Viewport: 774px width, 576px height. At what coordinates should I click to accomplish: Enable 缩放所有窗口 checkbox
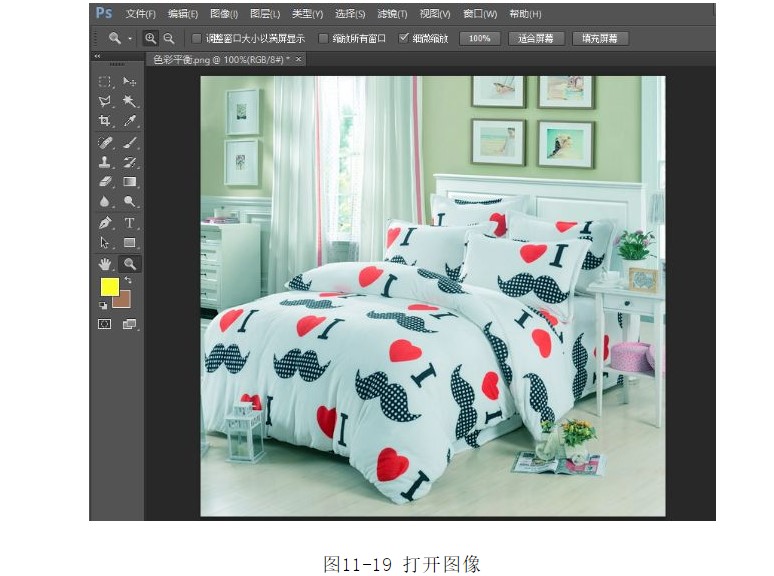pyautogui.click(x=323, y=38)
